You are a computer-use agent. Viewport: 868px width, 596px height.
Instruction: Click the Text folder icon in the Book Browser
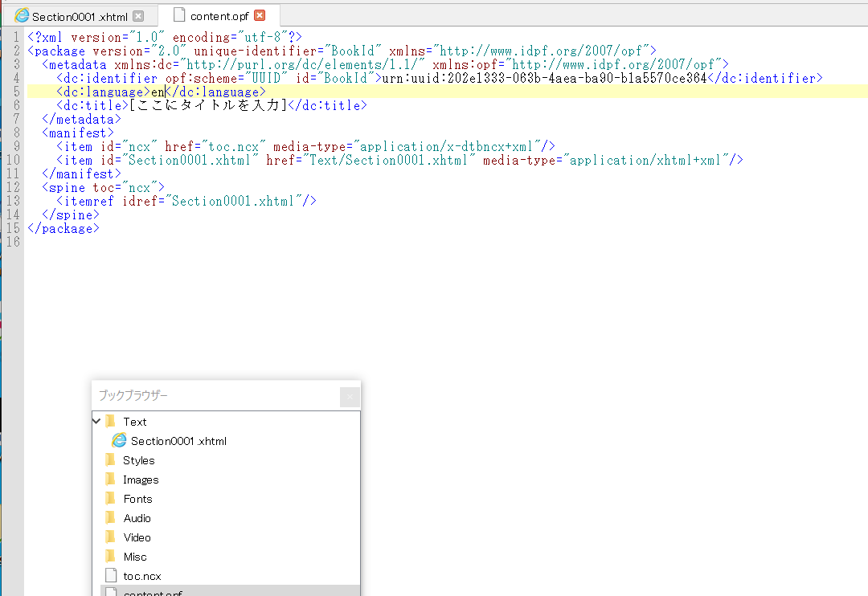click(x=111, y=422)
